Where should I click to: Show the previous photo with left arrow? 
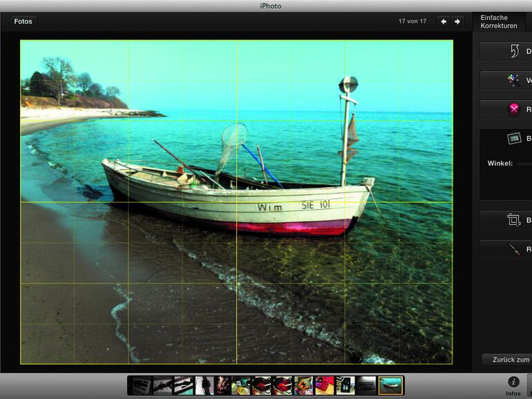tap(444, 21)
